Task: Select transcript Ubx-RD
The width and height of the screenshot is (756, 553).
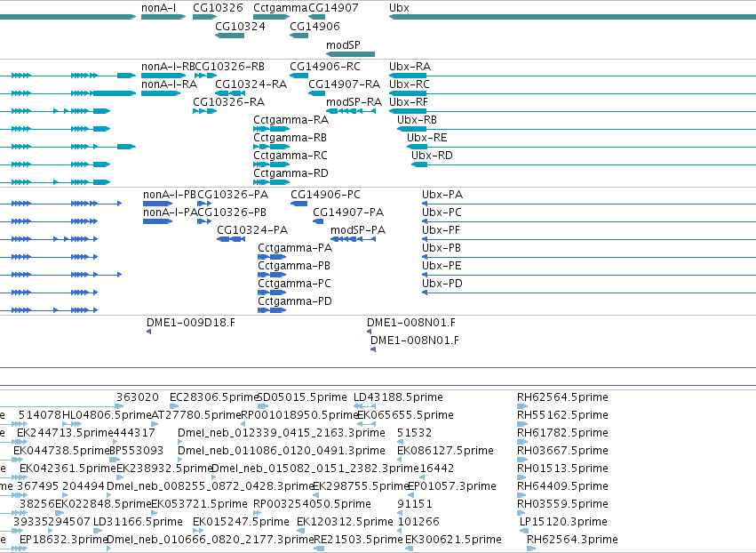Action: click(432, 156)
